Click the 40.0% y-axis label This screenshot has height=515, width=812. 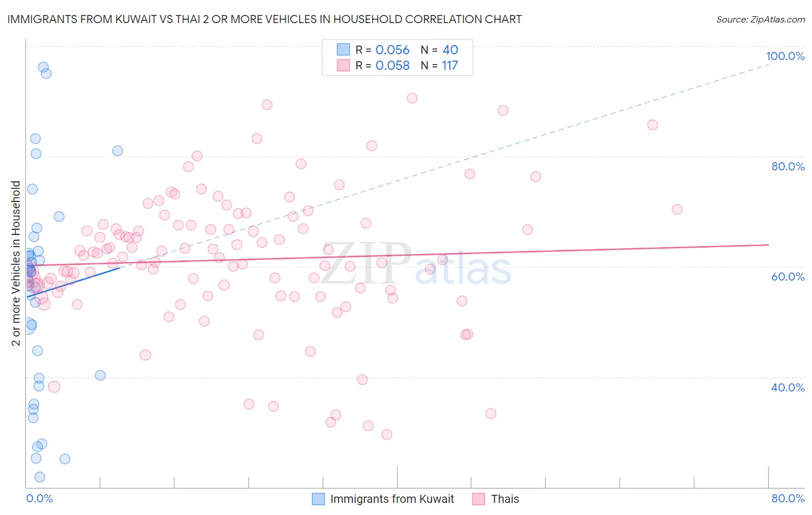click(x=788, y=387)
